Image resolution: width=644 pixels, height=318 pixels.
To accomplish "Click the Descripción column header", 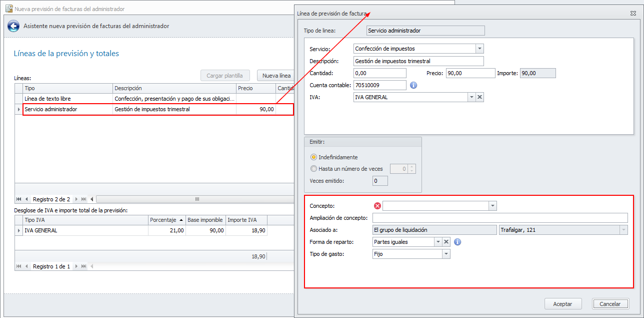I will [174, 88].
